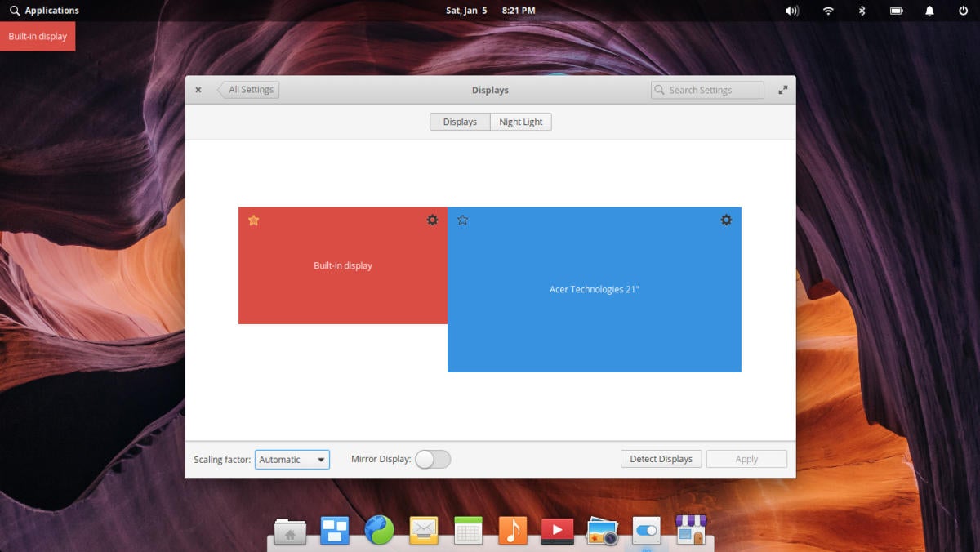Click the Detect Displays button
Viewport: 980px width, 552px height.
point(661,459)
